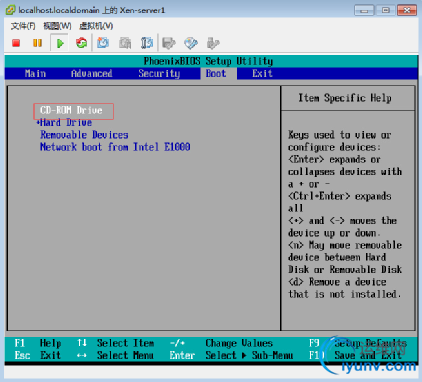Click the Item Specific Help header
This screenshot has width=422, height=382.
(345, 98)
